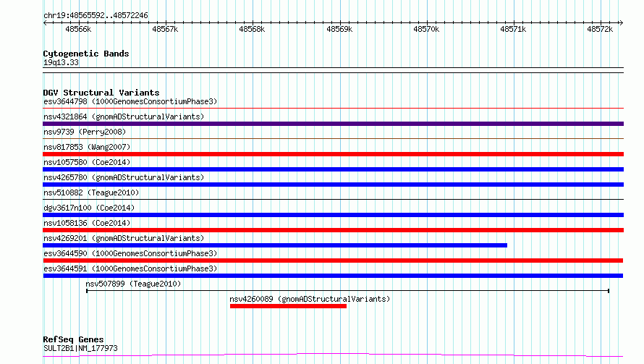Viewport: 644px width, 364px height.
Task: Select variant label nsv4269201 (gnomADStructuralVariants)
Action: pos(124,238)
